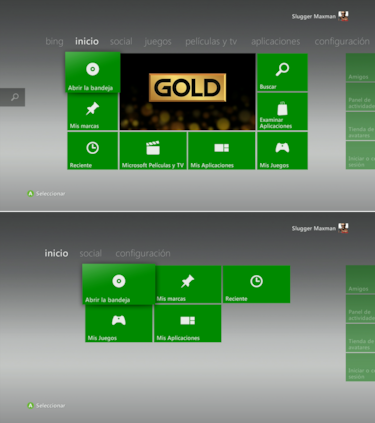This screenshot has height=423, width=375.
Task: Open the aplicaciones tab
Action: point(275,42)
